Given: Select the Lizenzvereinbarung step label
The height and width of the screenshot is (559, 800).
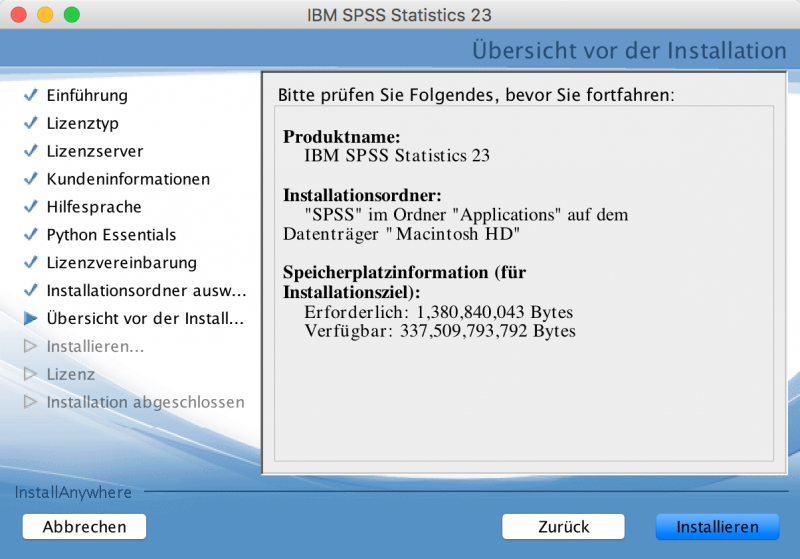Looking at the screenshot, I should pos(121,263).
